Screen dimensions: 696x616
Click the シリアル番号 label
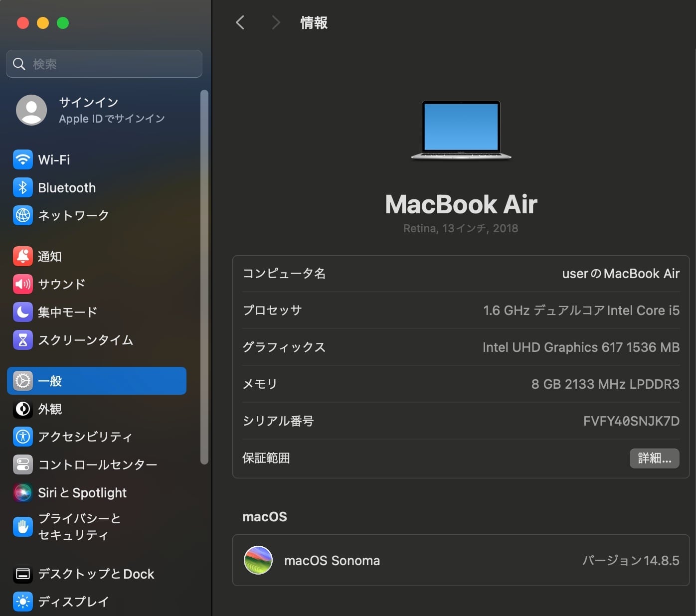[x=278, y=421]
